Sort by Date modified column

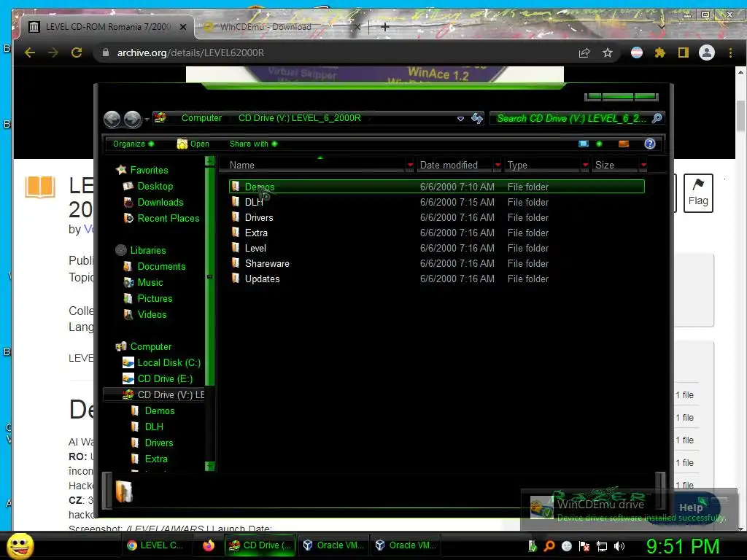pos(455,166)
